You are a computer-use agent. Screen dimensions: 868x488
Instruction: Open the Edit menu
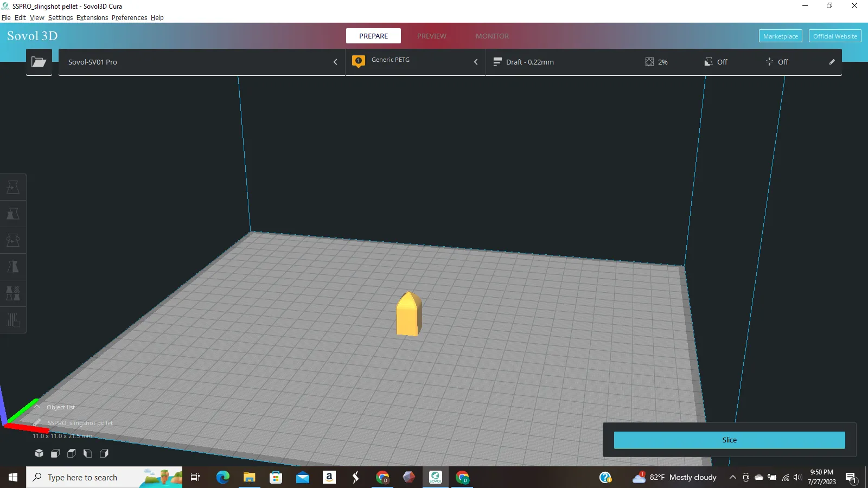(x=20, y=17)
